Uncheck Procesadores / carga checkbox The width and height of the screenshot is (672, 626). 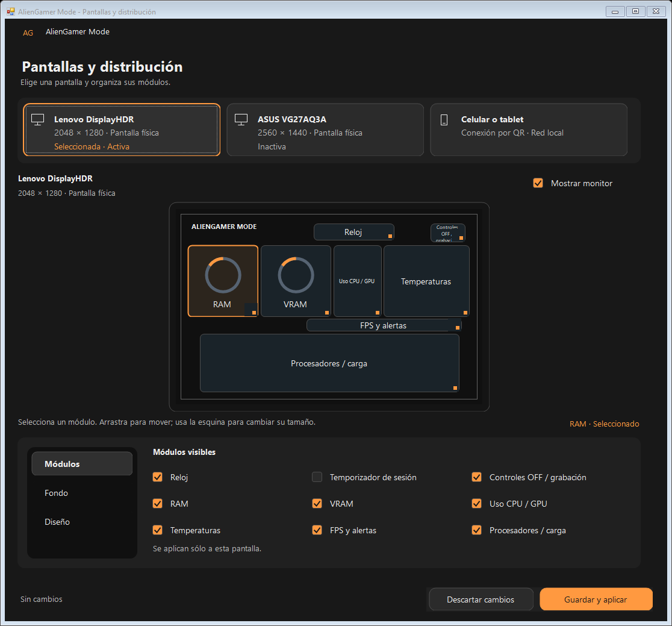coord(476,530)
